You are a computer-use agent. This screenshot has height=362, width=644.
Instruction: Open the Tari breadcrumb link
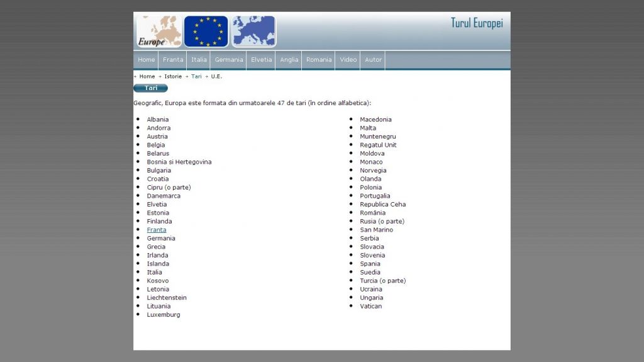196,76
